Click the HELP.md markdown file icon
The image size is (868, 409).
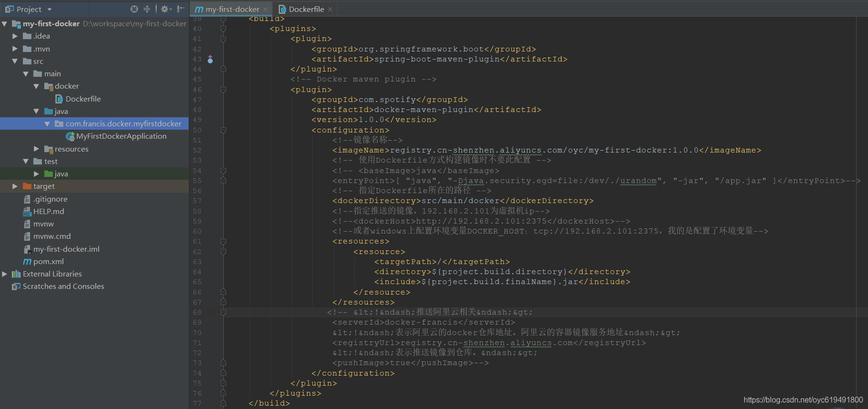point(27,212)
